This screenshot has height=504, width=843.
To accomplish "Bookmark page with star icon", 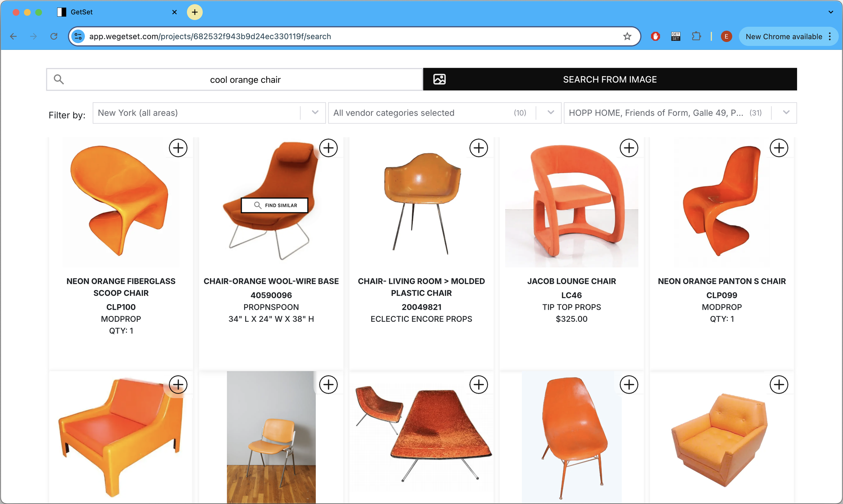I will click(627, 36).
